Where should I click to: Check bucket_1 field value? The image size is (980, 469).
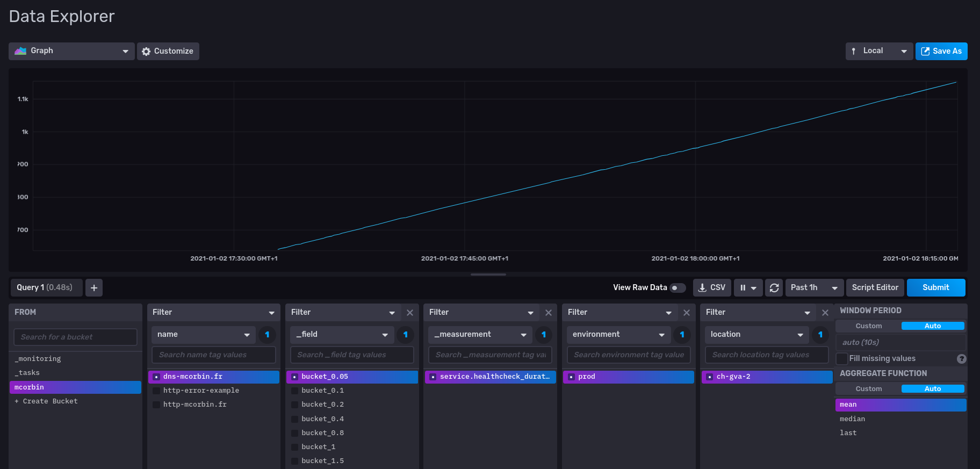point(352,448)
